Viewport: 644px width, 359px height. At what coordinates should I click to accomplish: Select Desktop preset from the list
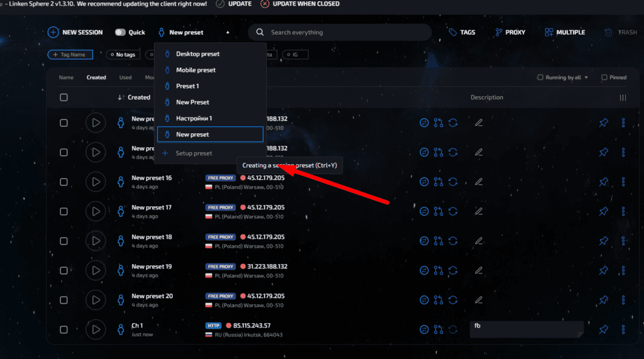tap(197, 54)
